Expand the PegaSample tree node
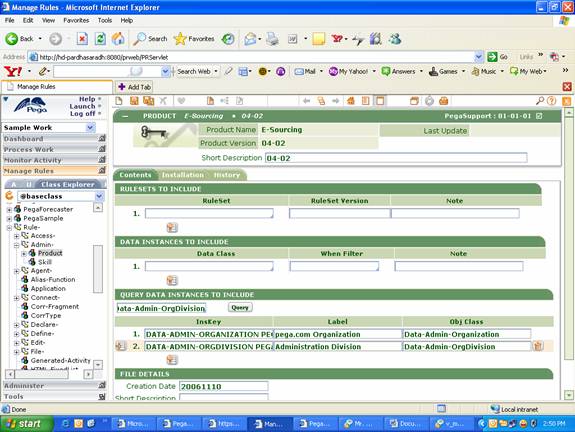The height and width of the screenshot is (432, 575). click(9, 219)
